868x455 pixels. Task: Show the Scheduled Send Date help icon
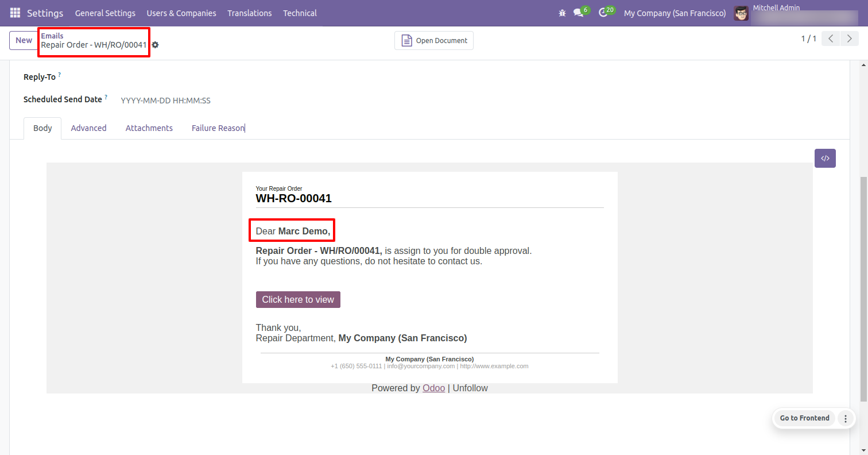point(106,97)
